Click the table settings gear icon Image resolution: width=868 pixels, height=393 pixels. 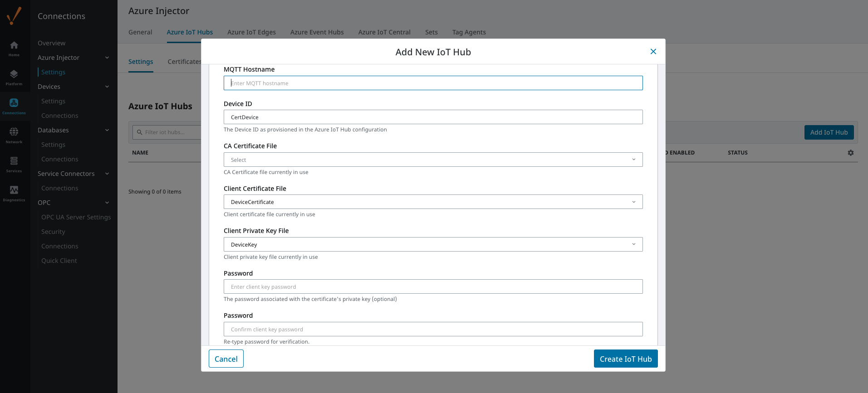[850, 153]
